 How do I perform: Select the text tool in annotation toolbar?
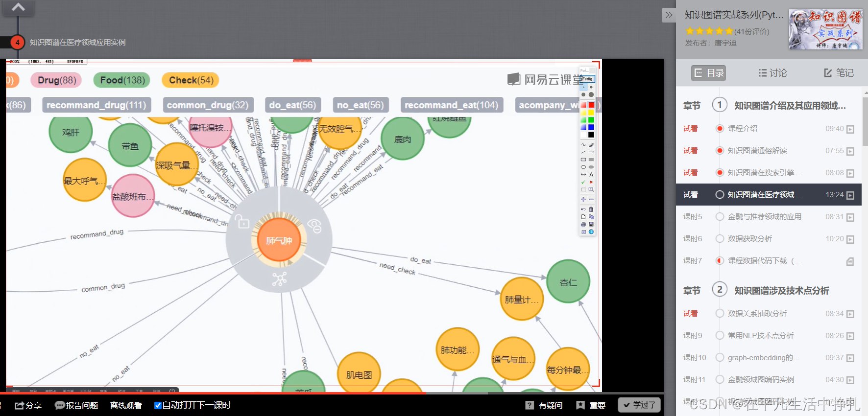(x=591, y=174)
